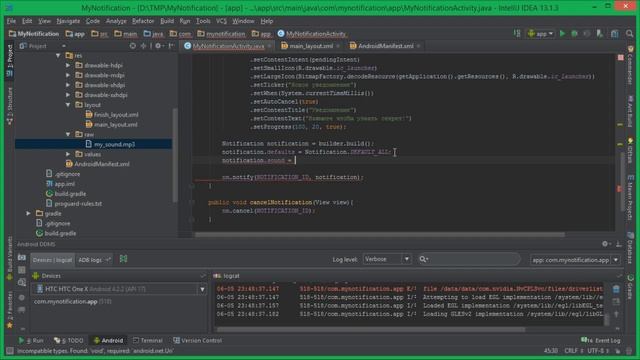Open the Analyze menu
Viewport: 640px width, 360px height.
116,21
